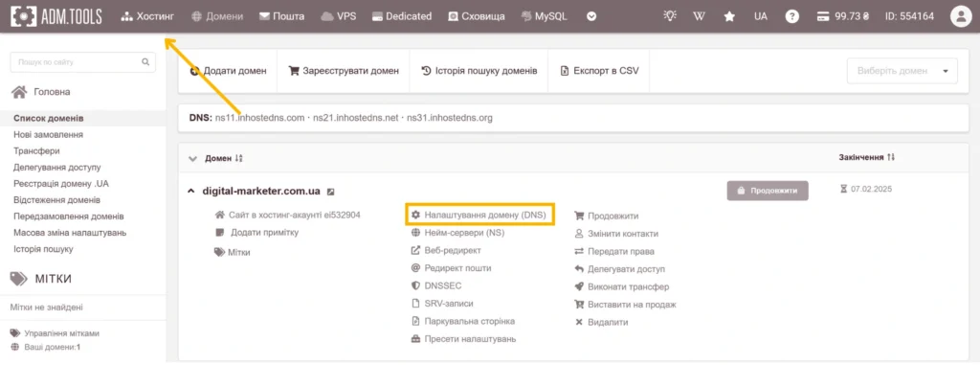Open Реєстрація домену .UA

tap(61, 183)
